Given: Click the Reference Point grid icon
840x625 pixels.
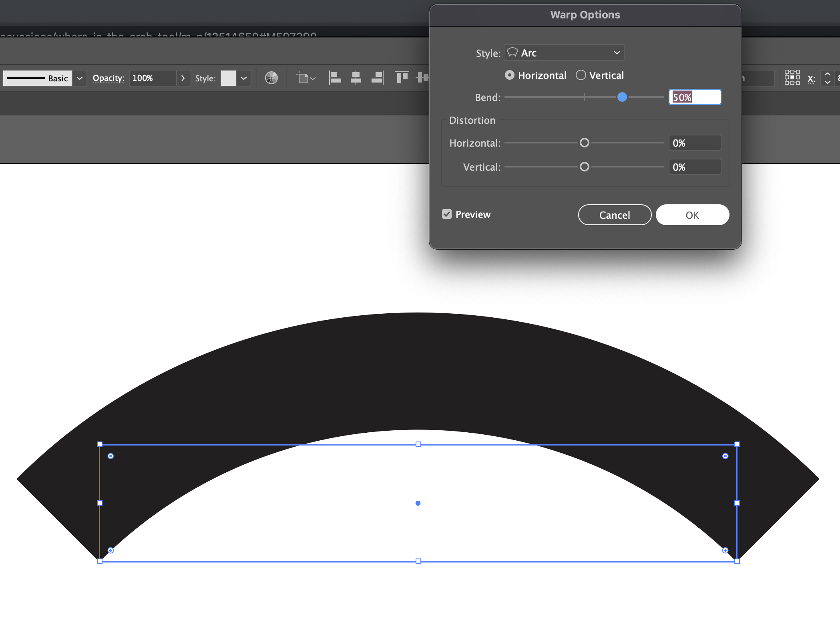Looking at the screenshot, I should (x=792, y=78).
